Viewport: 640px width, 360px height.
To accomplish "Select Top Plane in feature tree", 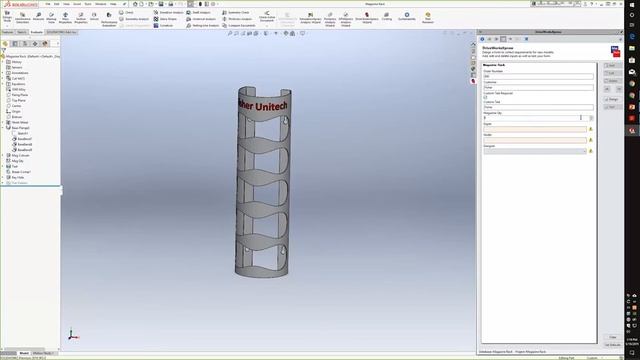I will (19, 100).
